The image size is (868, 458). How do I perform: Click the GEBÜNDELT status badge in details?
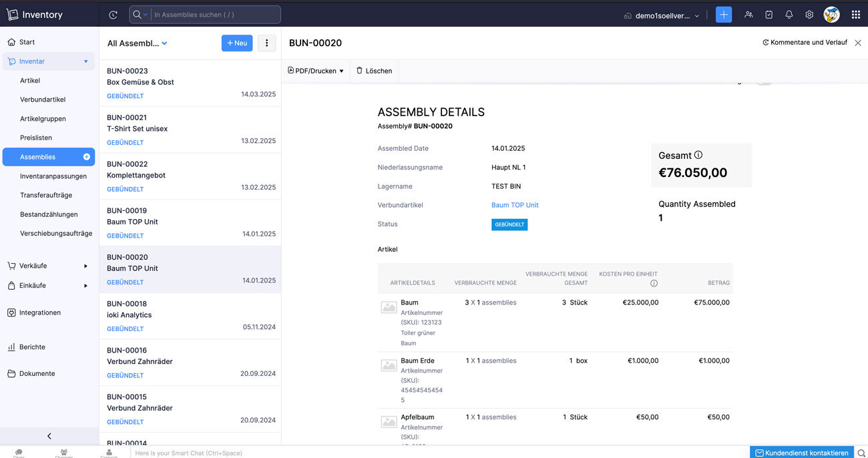pyautogui.click(x=509, y=225)
